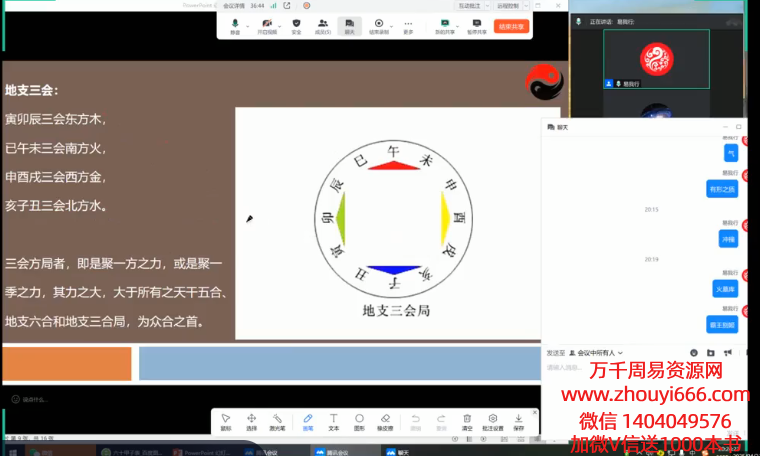The height and width of the screenshot is (456, 760).
Task: Open the More (更多) menu
Action: [x=408, y=25]
